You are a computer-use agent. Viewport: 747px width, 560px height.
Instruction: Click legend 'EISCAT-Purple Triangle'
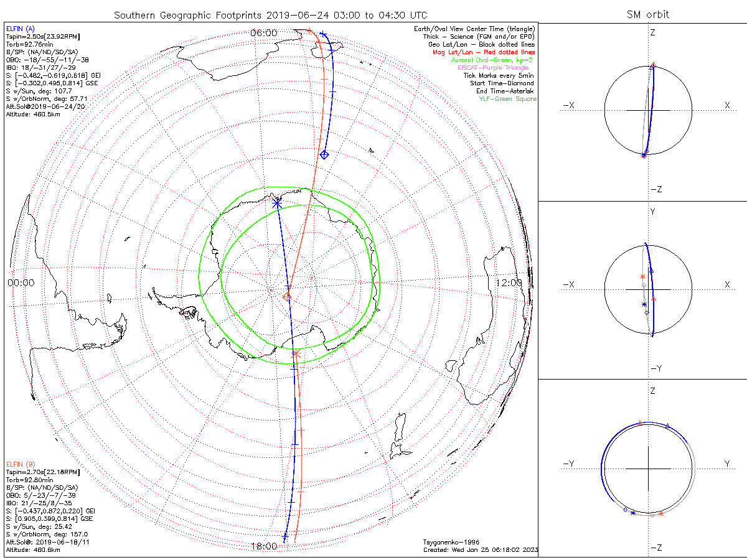pos(495,67)
